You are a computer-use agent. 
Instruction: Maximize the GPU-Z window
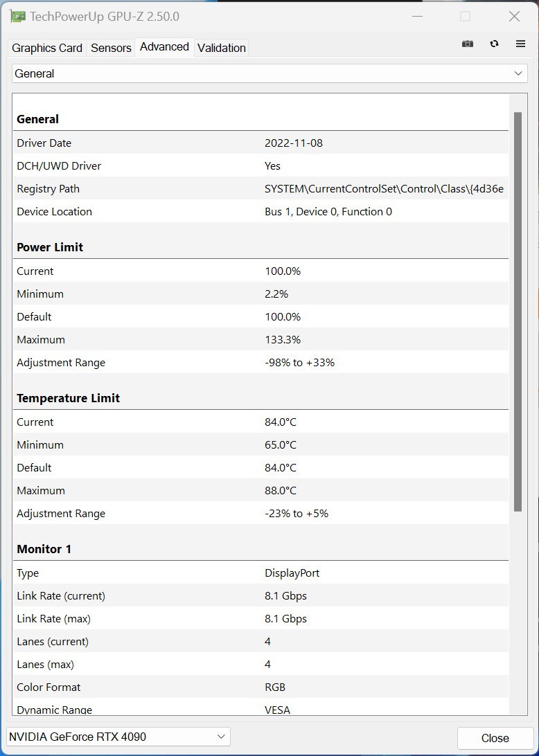[465, 17]
